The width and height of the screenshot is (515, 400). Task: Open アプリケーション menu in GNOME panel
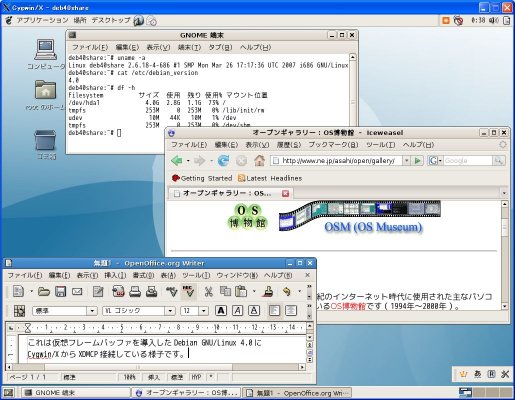[x=42, y=20]
